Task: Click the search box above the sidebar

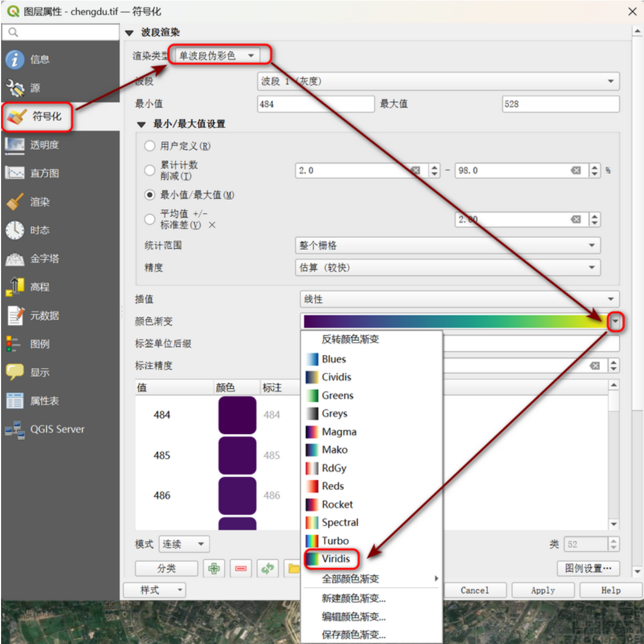Action: coord(60,32)
